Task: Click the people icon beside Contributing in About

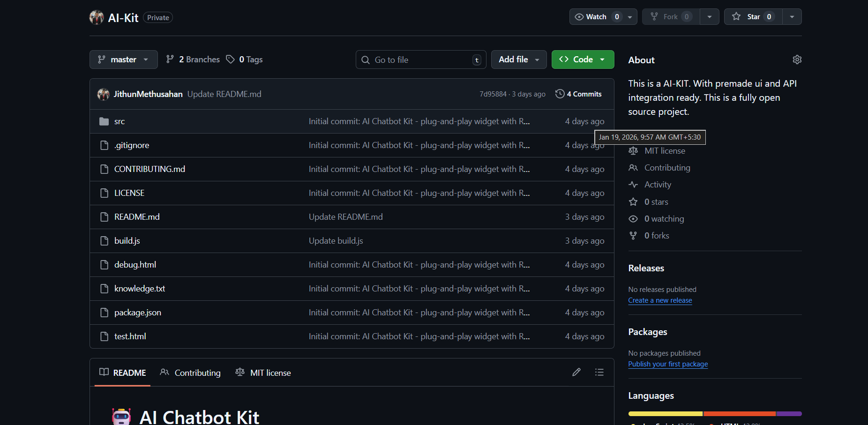Action: pos(633,168)
